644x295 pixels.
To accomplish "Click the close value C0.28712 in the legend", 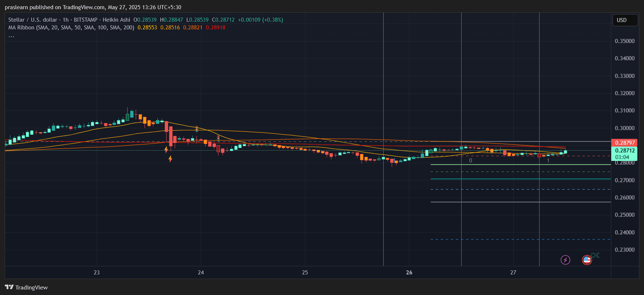I will pos(223,20).
